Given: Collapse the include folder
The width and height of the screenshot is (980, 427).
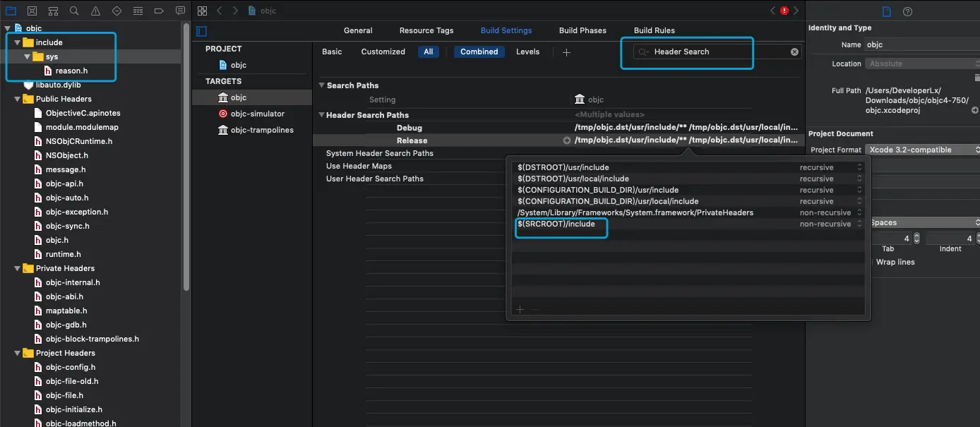Looking at the screenshot, I should [x=18, y=42].
